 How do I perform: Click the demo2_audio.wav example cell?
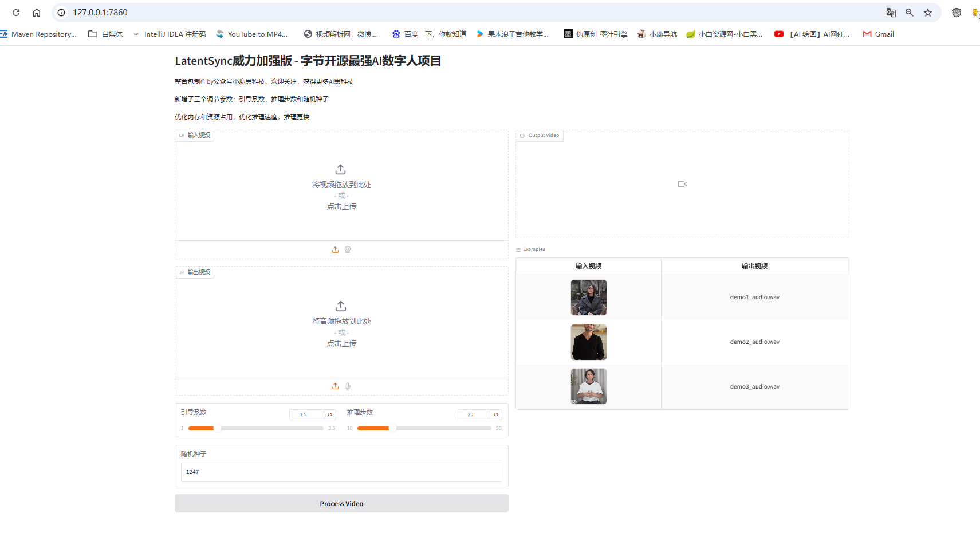(754, 342)
